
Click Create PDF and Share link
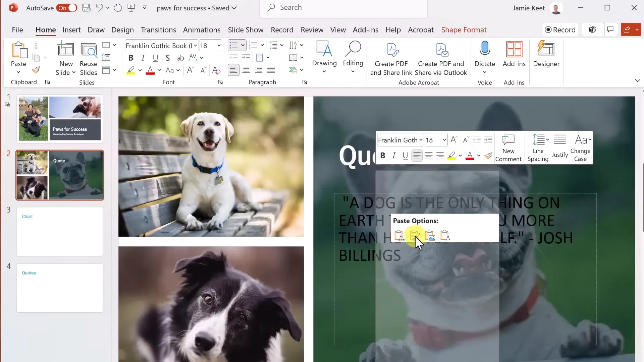tap(391, 59)
